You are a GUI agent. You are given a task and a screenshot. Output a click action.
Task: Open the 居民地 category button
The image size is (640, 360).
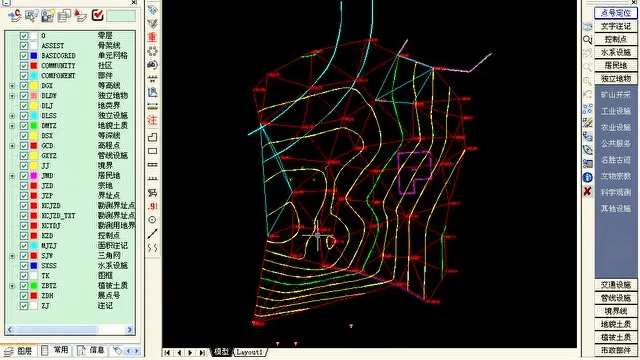616,65
